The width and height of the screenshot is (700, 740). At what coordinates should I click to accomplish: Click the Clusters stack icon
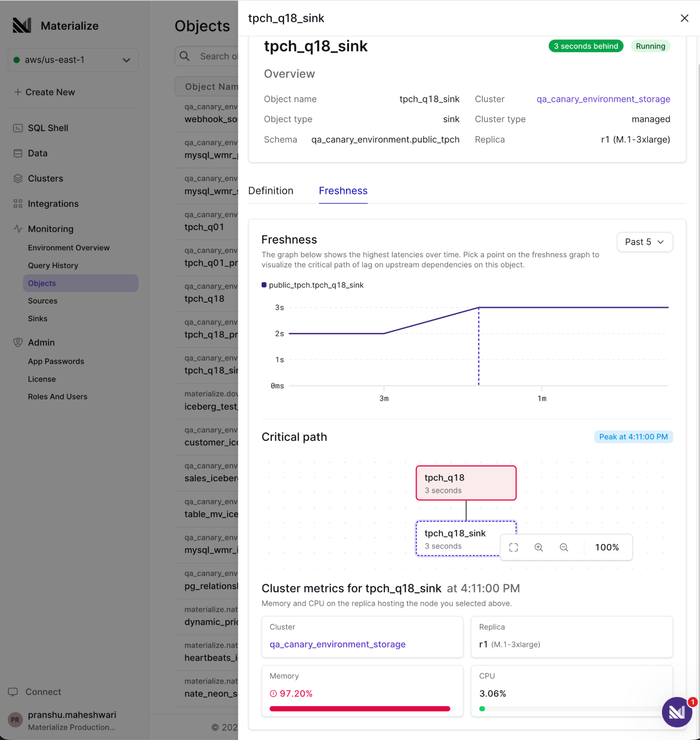18,178
